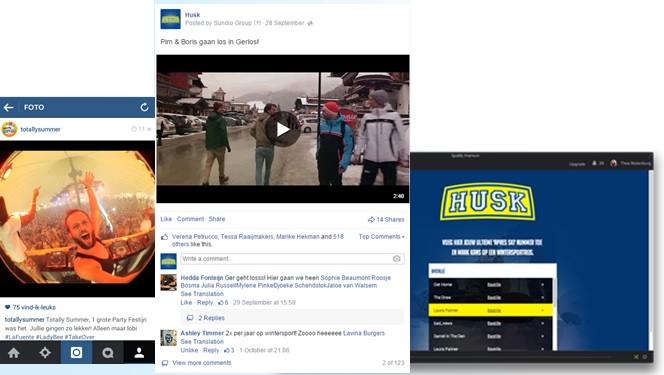Open the Instagram activity speech bubble tab

pyautogui.click(x=108, y=353)
